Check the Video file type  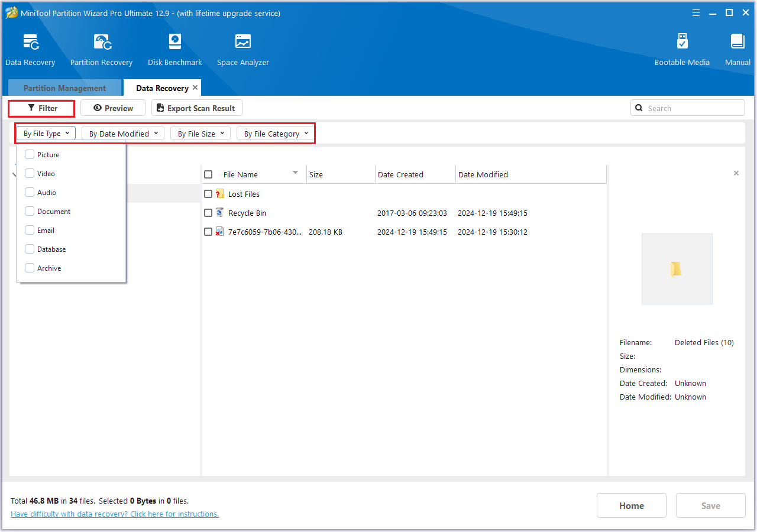pyautogui.click(x=30, y=173)
